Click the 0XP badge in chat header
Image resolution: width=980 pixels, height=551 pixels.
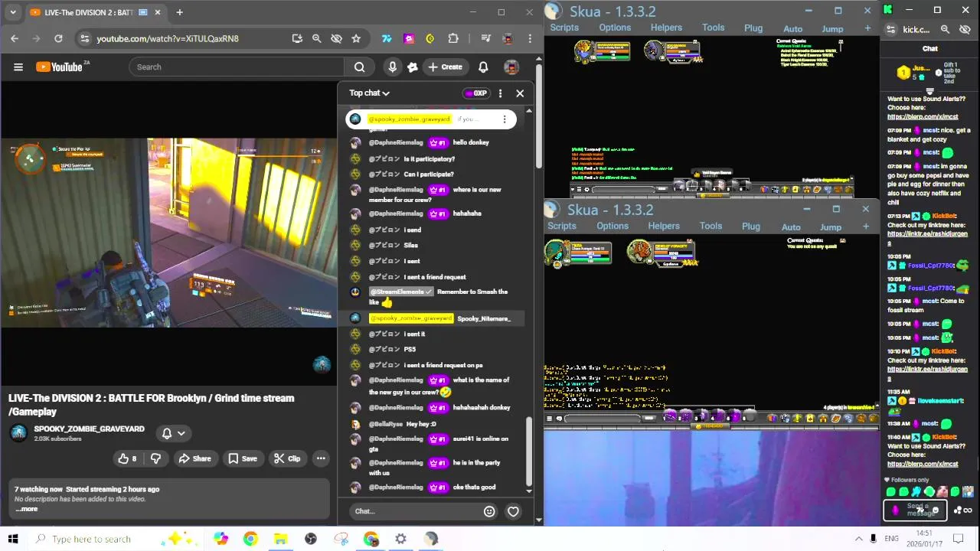475,93
